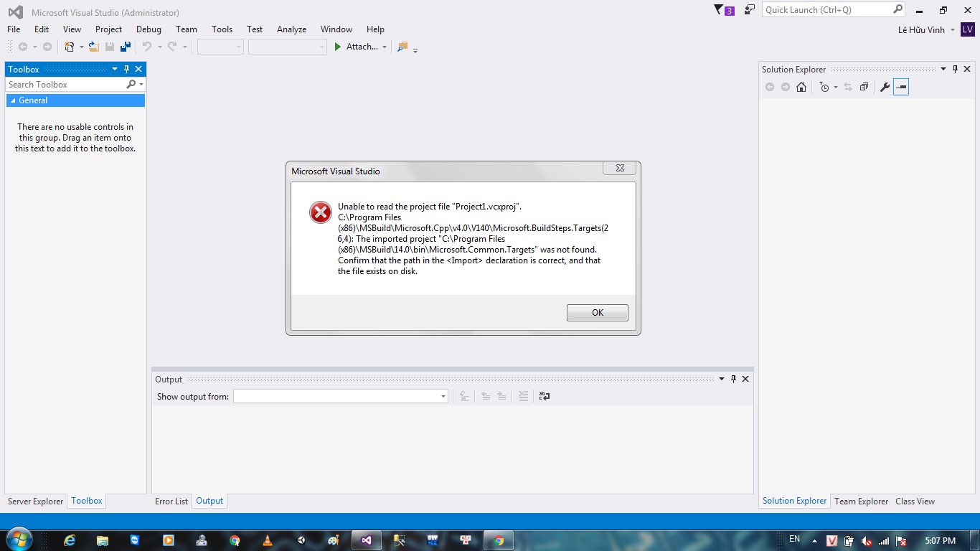Open the solution configurations combo box
The image size is (980, 551).
click(220, 47)
